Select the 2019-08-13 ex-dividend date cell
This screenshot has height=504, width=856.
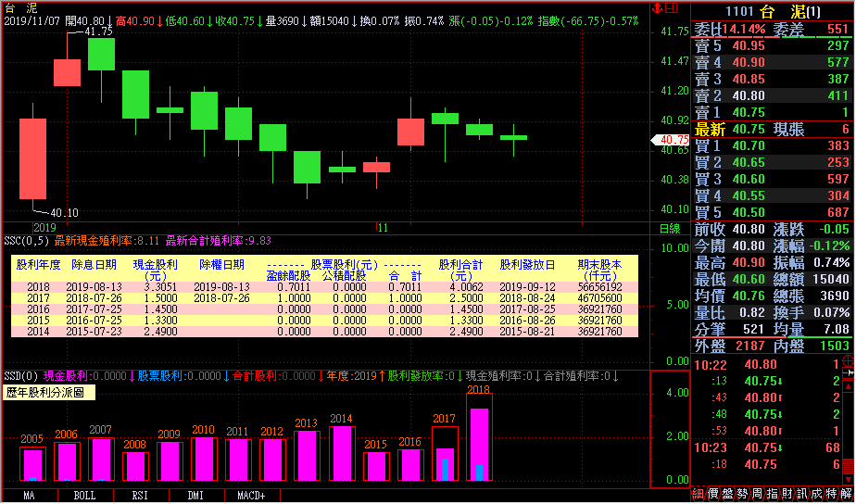(x=94, y=287)
